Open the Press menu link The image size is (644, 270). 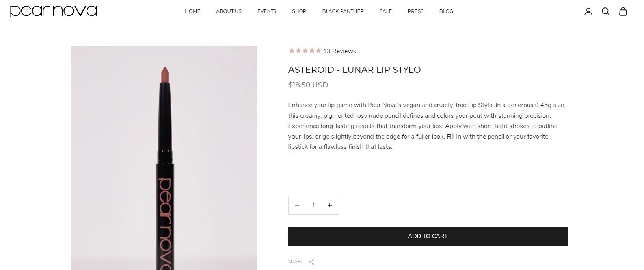click(x=415, y=11)
